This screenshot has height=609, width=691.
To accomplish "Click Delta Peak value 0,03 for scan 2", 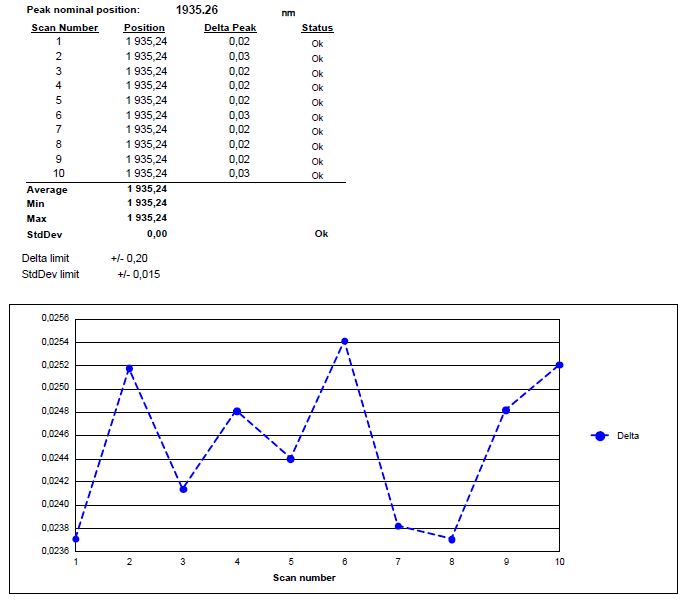I will (239, 56).
